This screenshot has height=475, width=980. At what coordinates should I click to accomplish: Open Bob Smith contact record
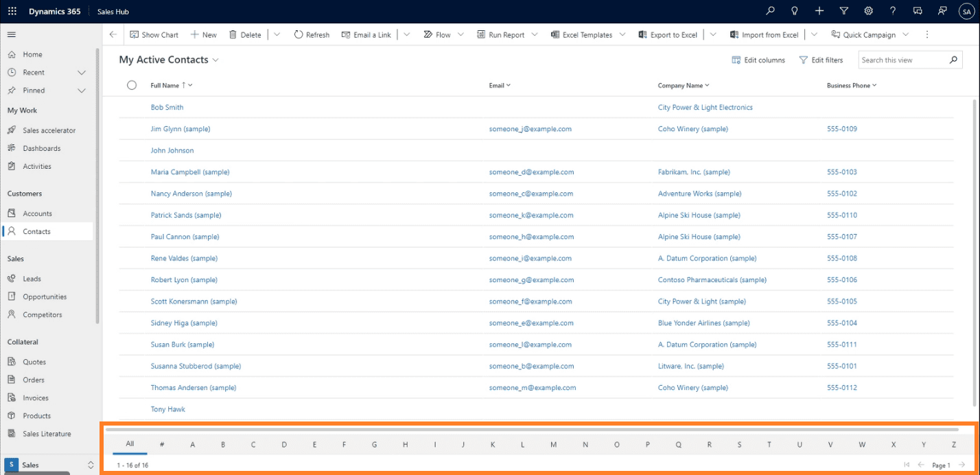[x=167, y=107]
